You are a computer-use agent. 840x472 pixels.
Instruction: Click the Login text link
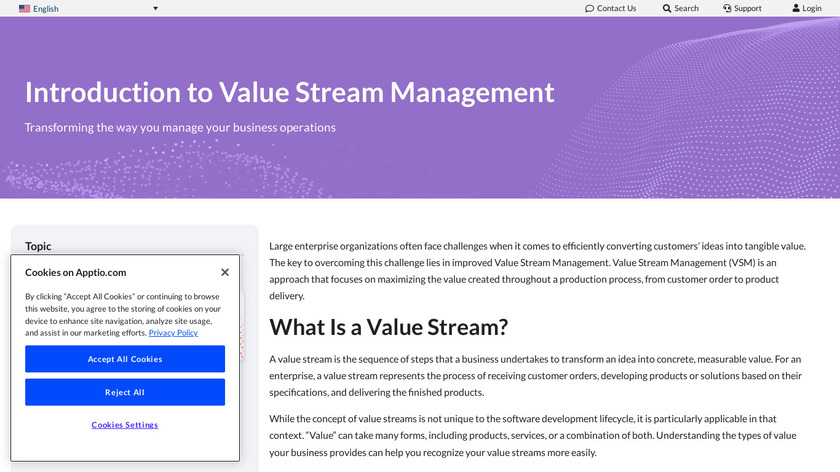coord(812,8)
